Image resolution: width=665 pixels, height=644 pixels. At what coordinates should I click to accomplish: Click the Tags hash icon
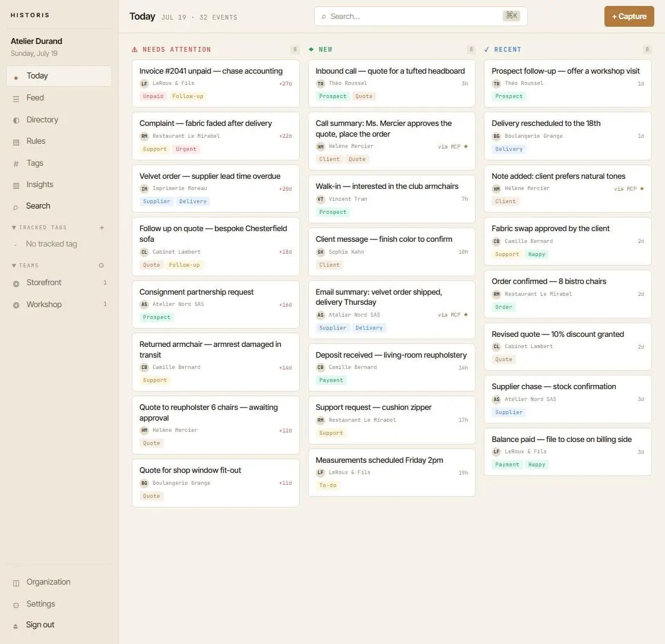[x=16, y=164]
